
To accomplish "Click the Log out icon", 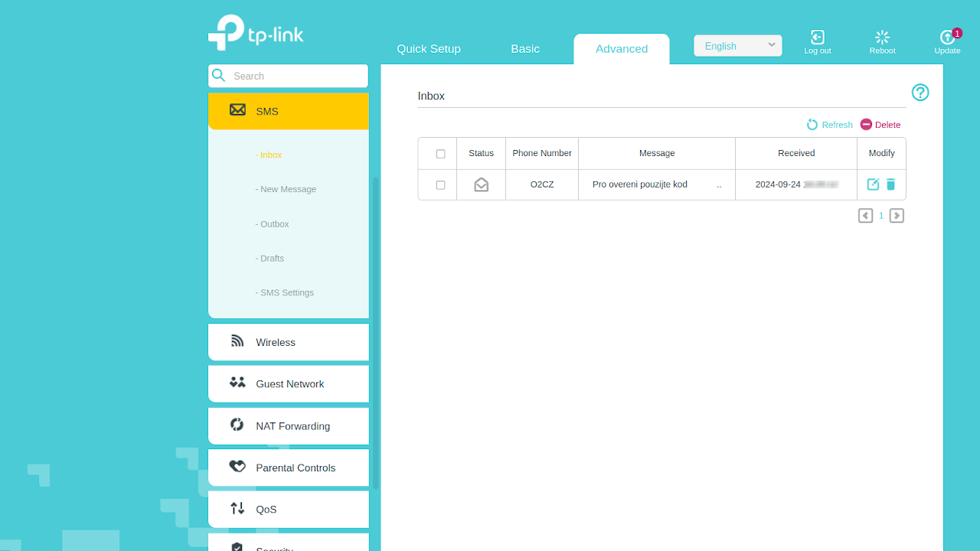I will pos(817,37).
